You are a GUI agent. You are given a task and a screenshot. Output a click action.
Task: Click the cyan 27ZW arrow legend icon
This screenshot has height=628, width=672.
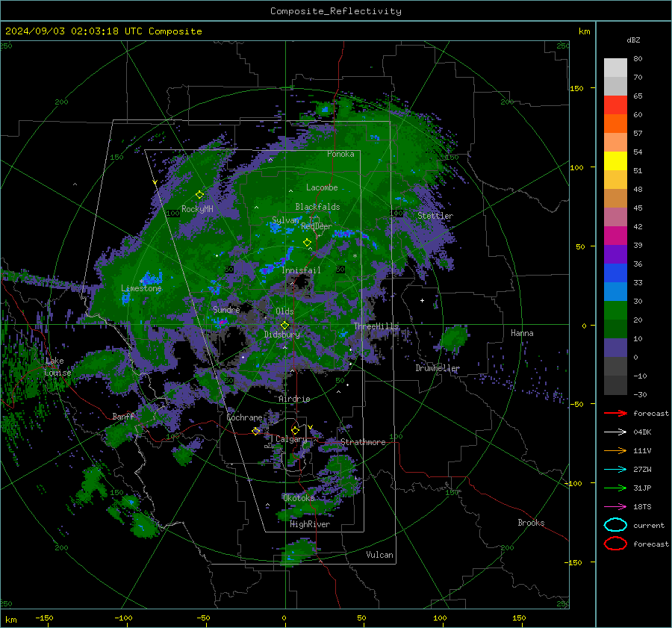point(615,470)
